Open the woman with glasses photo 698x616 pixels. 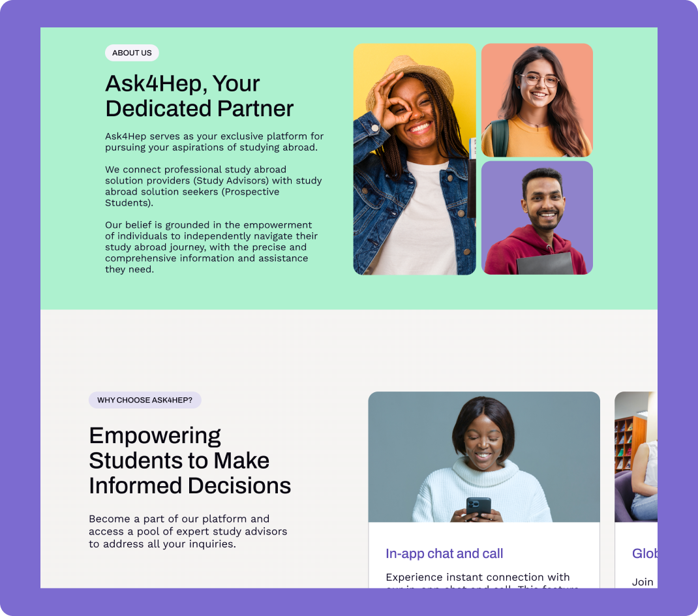tap(537, 100)
